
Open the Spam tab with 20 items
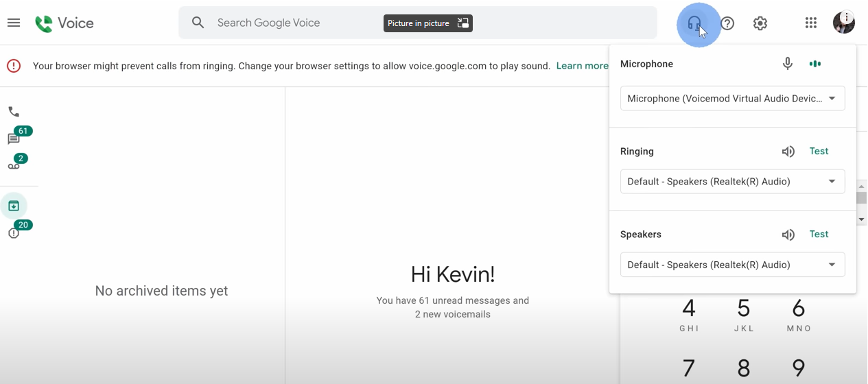pos(14,233)
